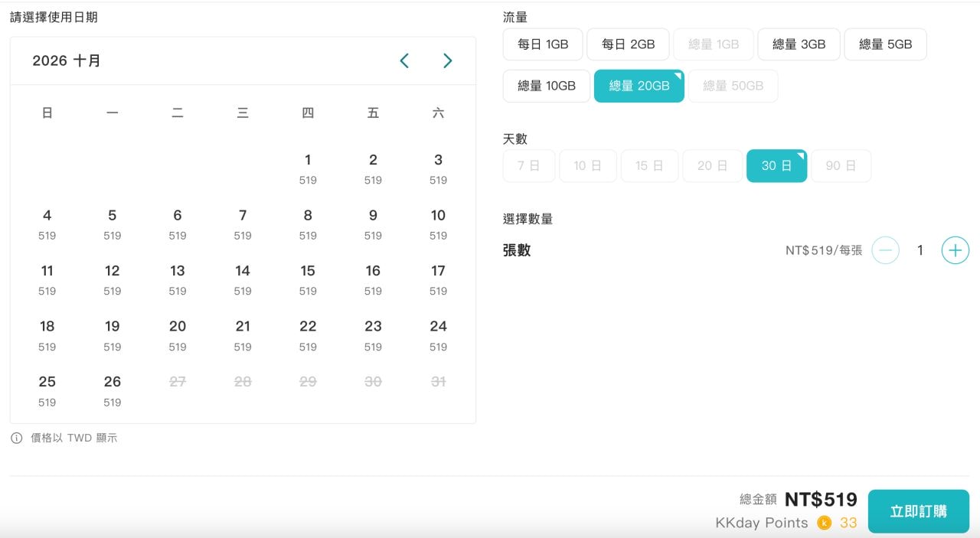Choose October 11 as usage date

coord(47,279)
